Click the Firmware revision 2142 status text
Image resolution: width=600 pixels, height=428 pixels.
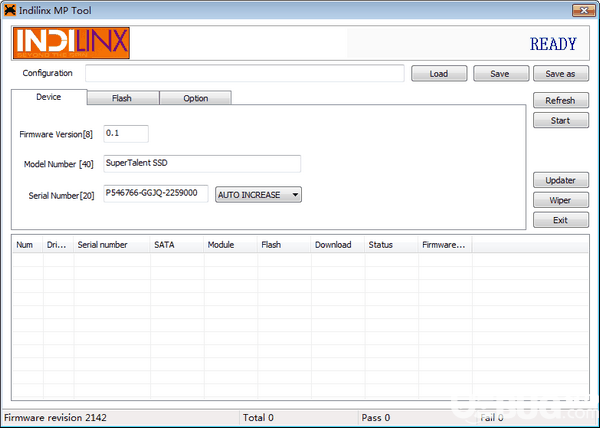coord(55,418)
